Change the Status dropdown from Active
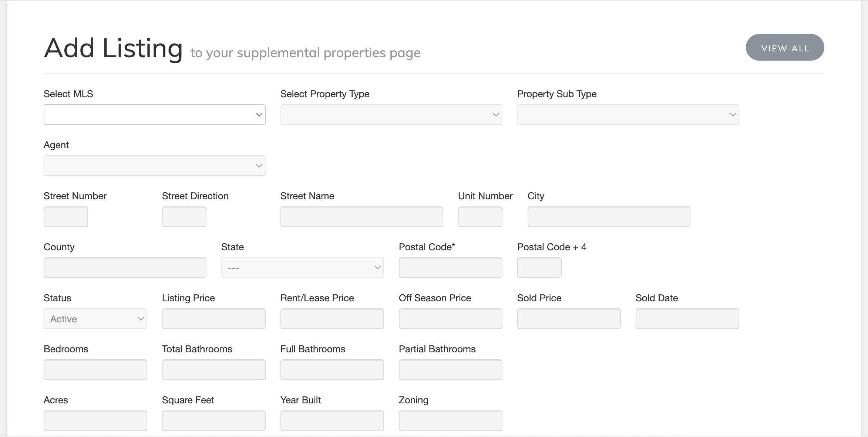 (95, 319)
